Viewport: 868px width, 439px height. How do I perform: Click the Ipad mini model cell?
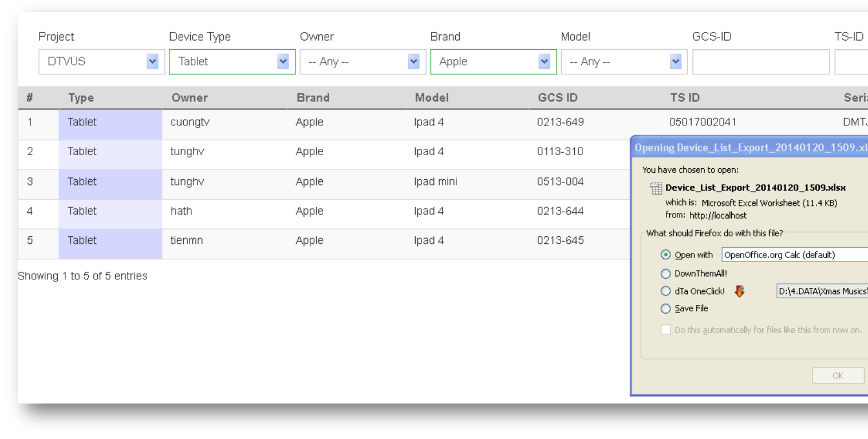click(435, 181)
